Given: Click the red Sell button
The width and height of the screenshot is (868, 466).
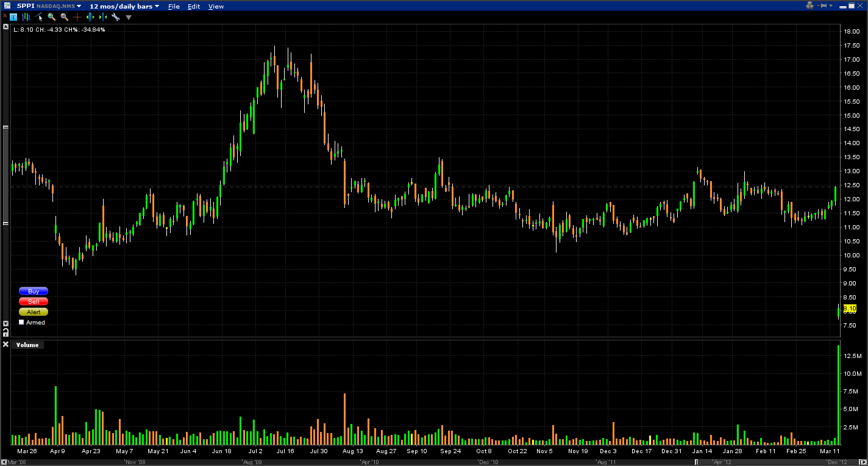Looking at the screenshot, I should tap(34, 301).
